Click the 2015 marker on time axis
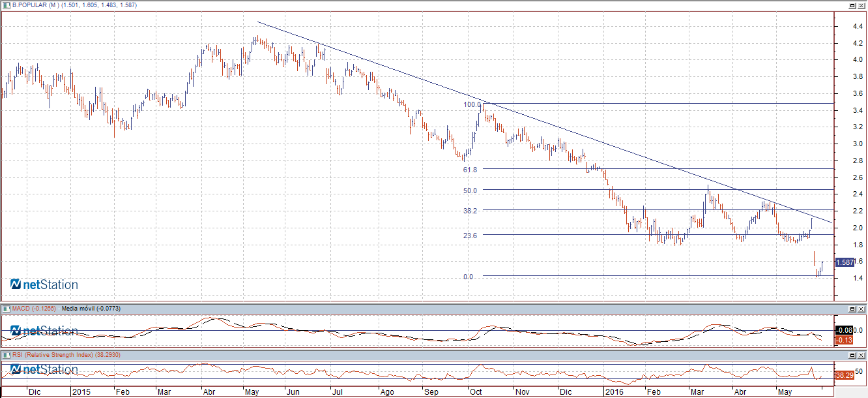This screenshot has height=398, width=868. [81, 393]
